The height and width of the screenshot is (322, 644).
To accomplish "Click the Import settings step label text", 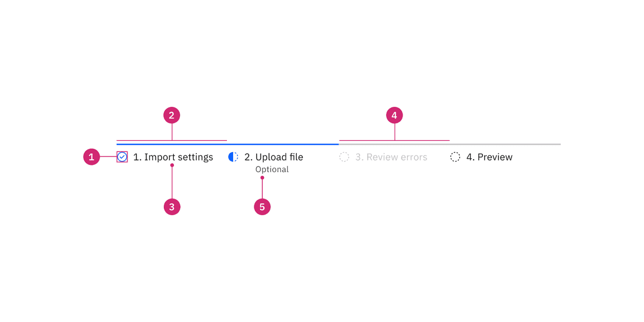I will coord(173,157).
